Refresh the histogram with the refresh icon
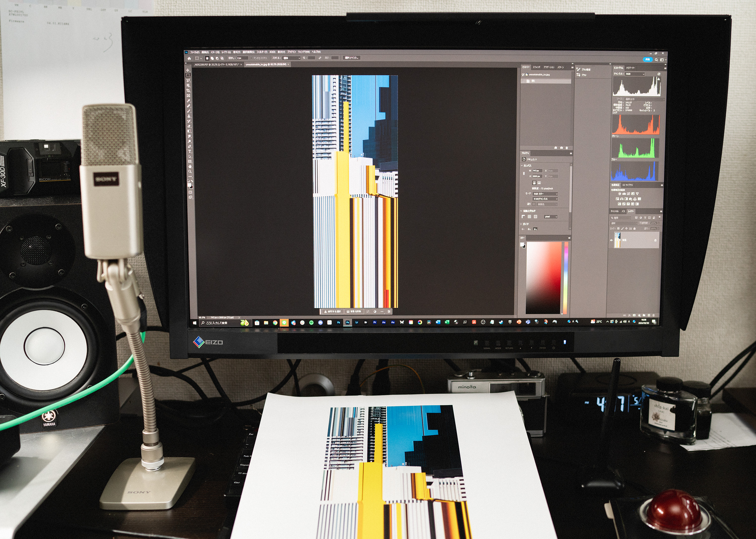The height and width of the screenshot is (539, 756). [659, 74]
